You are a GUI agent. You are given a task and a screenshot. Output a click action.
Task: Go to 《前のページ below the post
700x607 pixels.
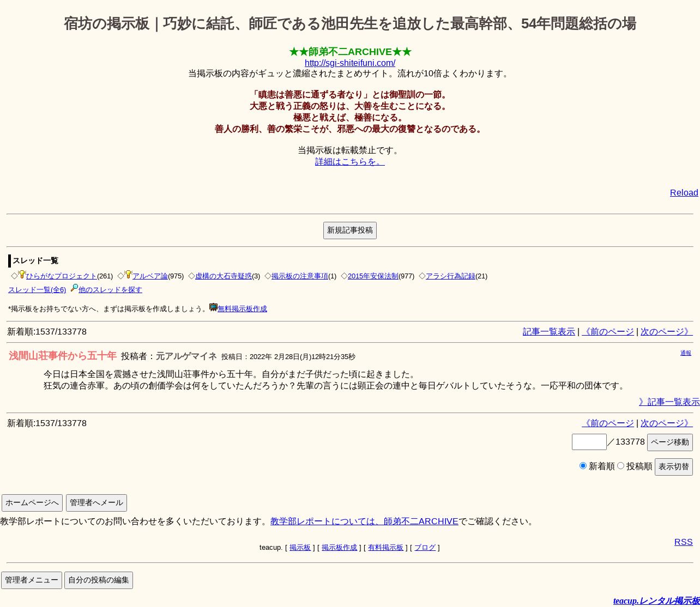pos(608,423)
